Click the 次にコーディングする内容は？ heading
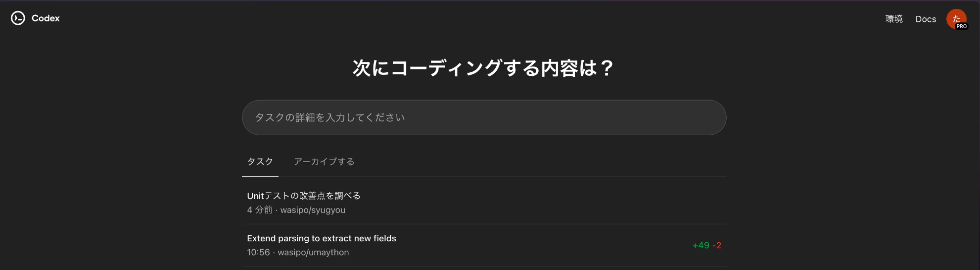 (x=484, y=68)
